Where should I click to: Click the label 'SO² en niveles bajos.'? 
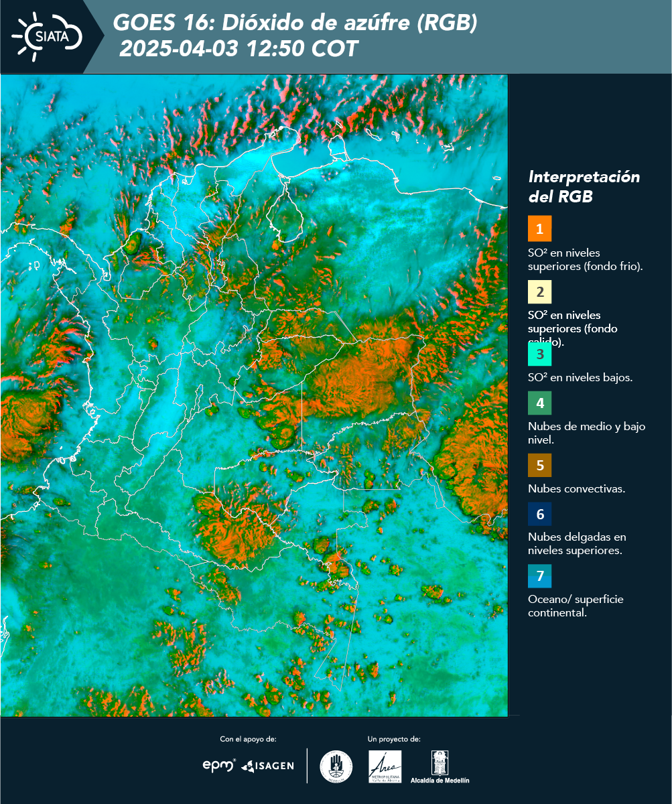[580, 377]
